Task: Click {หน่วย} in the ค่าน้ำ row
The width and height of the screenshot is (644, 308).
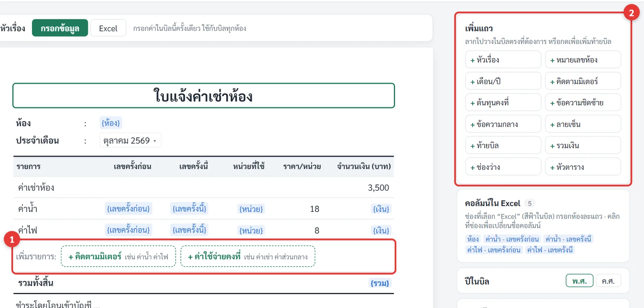Action: 251,209
